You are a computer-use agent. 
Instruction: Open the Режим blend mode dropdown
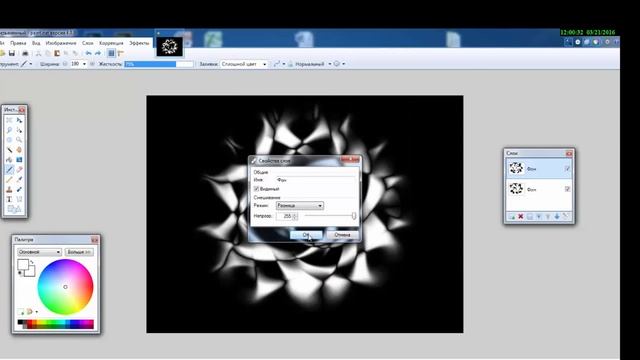[x=300, y=205]
